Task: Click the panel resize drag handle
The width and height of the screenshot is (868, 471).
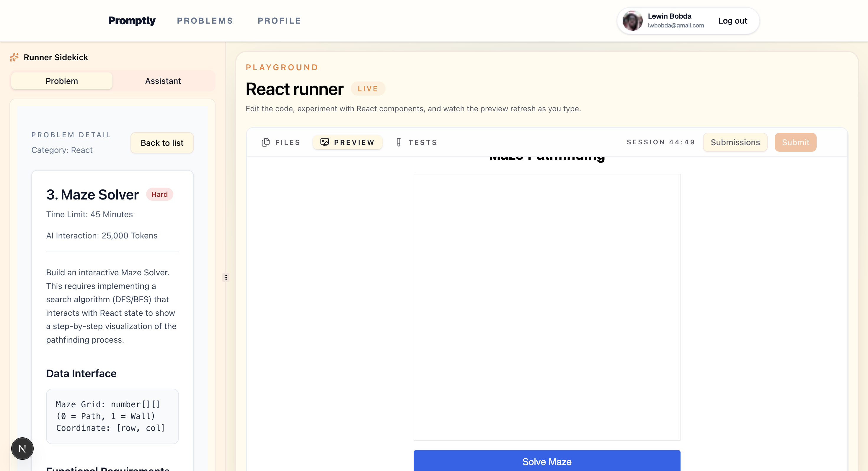Action: coord(226,277)
